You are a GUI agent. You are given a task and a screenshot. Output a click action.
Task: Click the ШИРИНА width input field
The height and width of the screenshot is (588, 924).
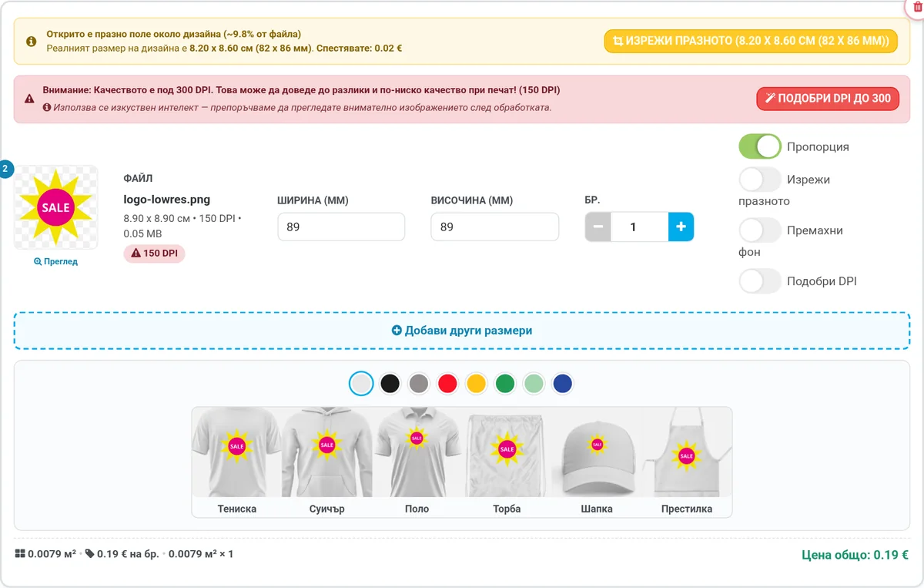pos(341,227)
